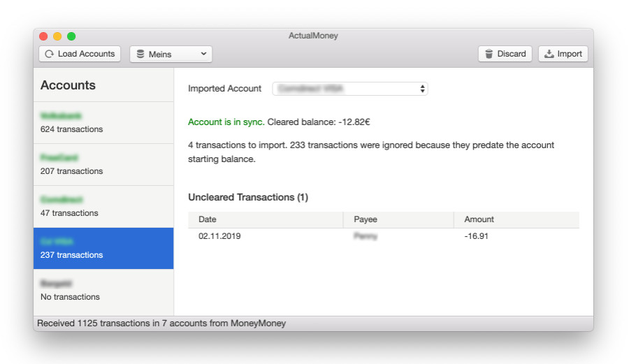Click the 'Uncleared Transactions (1)' heading

[248, 197]
